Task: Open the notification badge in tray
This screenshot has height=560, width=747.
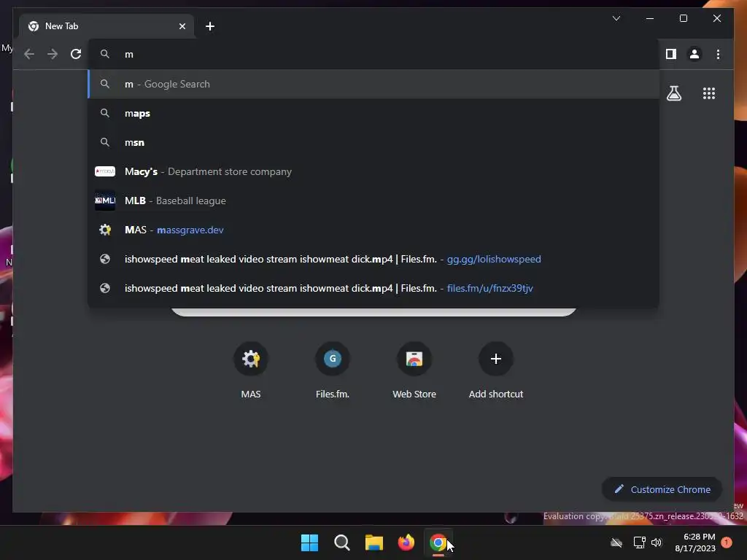Action: (x=727, y=542)
